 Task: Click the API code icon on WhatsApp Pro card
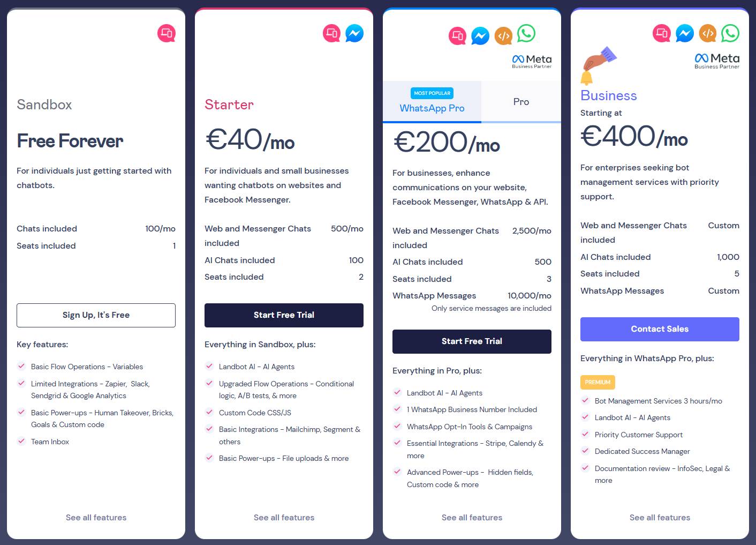(x=503, y=35)
